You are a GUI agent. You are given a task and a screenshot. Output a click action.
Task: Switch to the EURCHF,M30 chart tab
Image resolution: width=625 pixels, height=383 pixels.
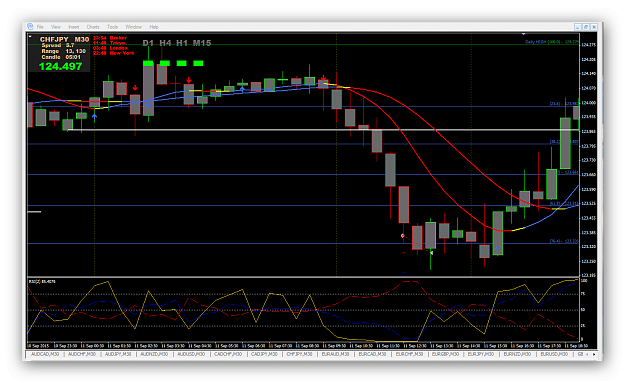coord(409,354)
